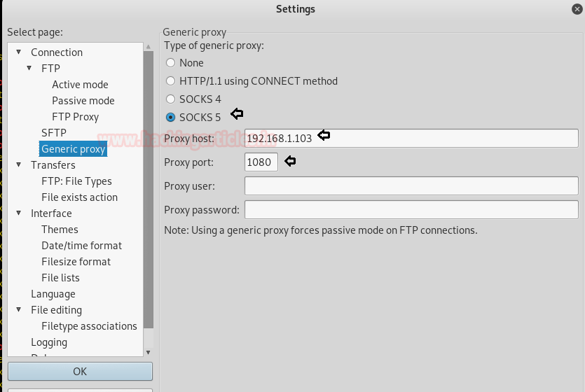The image size is (585, 392).
Task: Close the Settings dialog window
Action: 577,9
